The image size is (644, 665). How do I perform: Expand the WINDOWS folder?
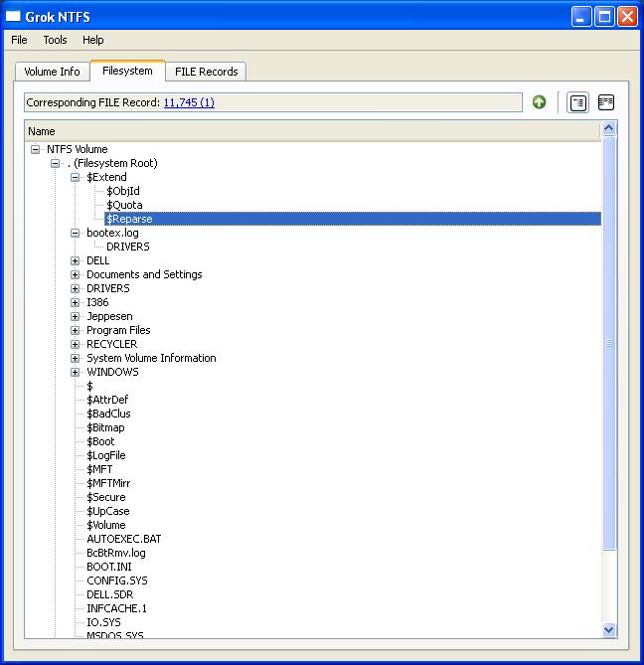tap(76, 372)
